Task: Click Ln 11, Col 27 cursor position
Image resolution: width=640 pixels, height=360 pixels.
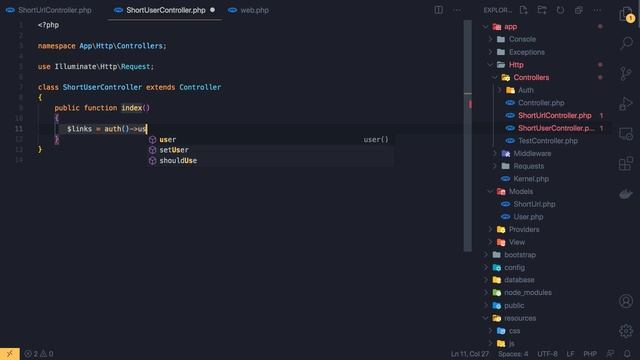Action: 469,354
